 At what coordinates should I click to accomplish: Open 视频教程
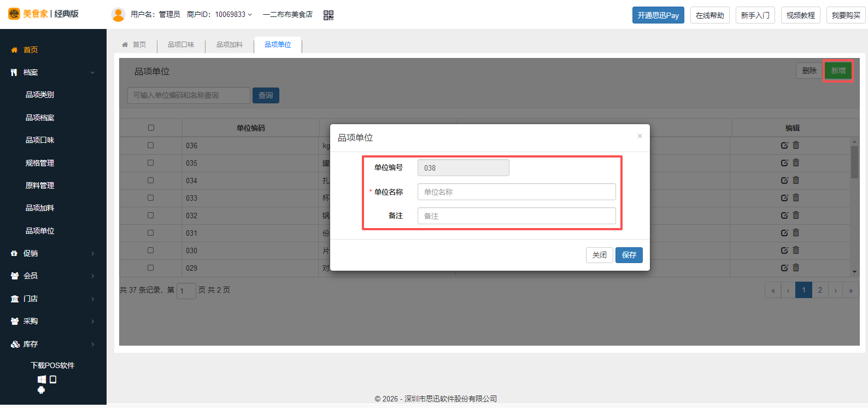pyautogui.click(x=801, y=15)
